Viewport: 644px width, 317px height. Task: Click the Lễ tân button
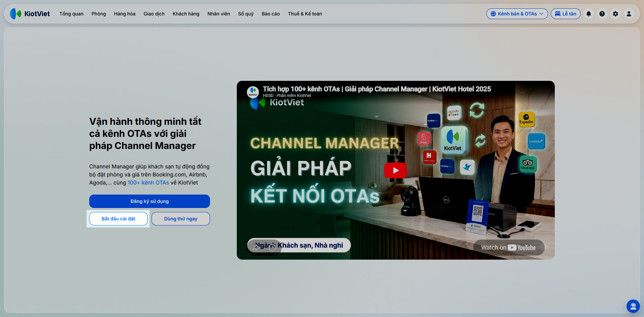click(x=566, y=14)
